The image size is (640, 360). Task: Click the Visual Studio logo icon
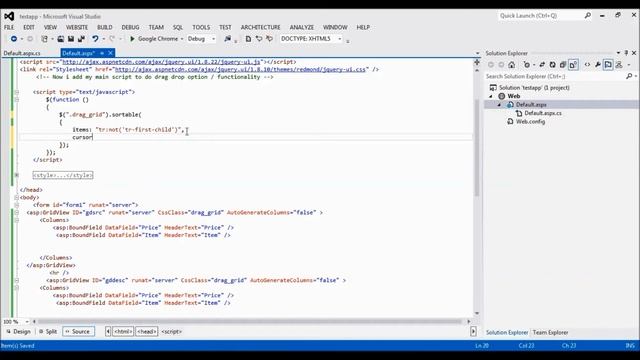coord(9,16)
